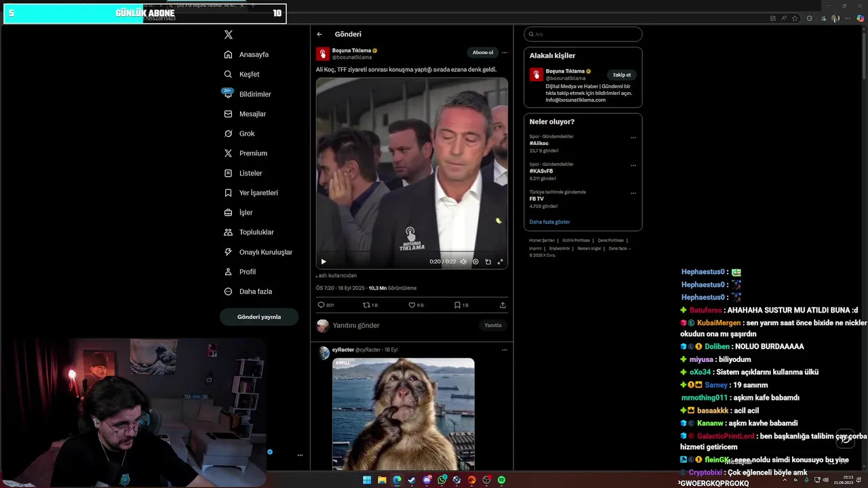Open Spotify from taskbar
The image size is (868, 488).
(502, 480)
